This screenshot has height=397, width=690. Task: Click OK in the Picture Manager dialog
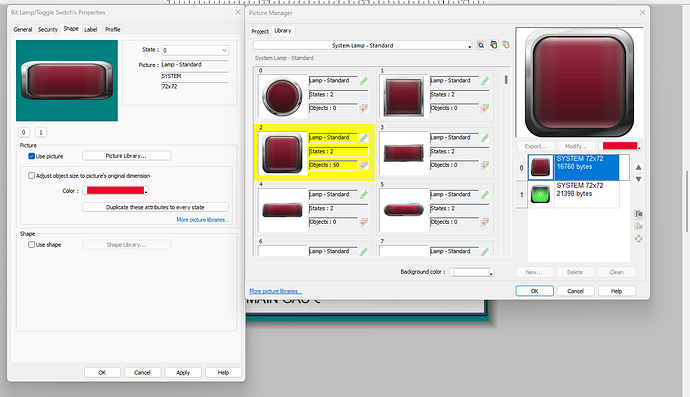535,291
